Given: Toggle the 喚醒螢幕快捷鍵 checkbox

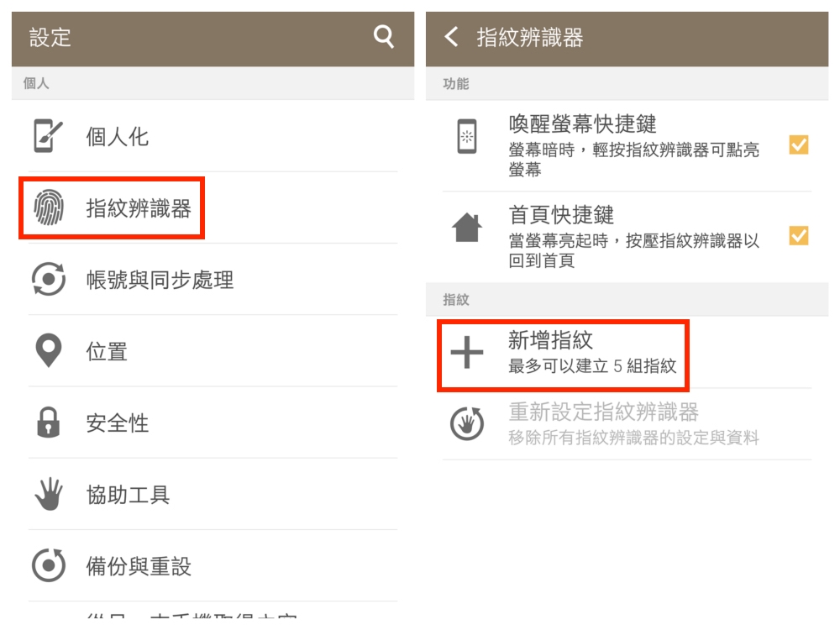Looking at the screenshot, I should click(x=799, y=144).
